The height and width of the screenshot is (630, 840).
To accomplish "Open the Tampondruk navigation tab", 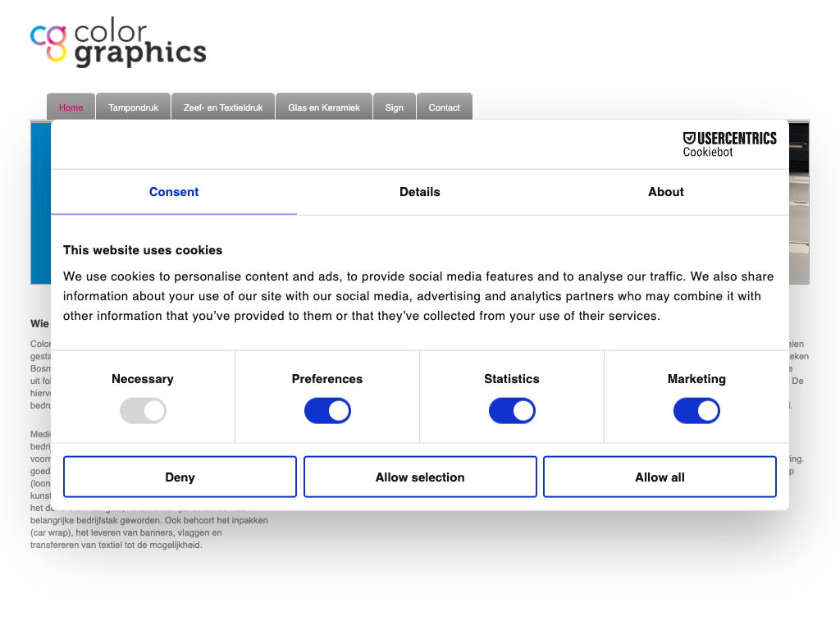I will tap(134, 107).
